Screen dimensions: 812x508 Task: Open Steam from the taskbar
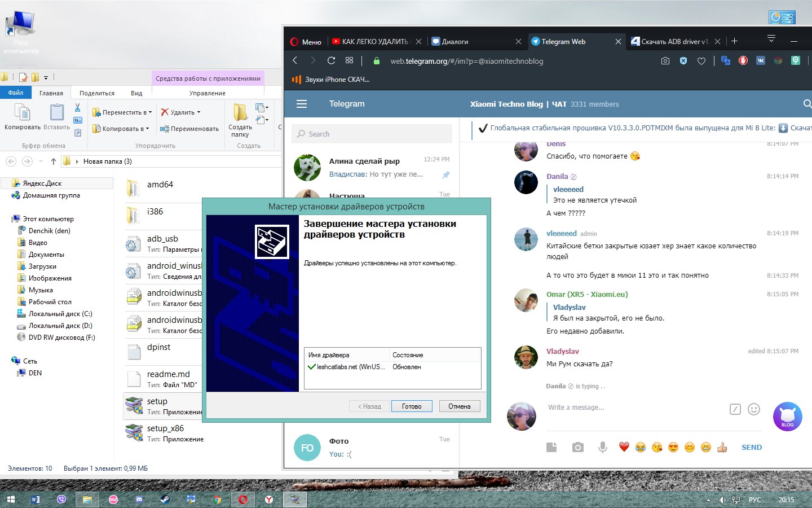click(165, 500)
